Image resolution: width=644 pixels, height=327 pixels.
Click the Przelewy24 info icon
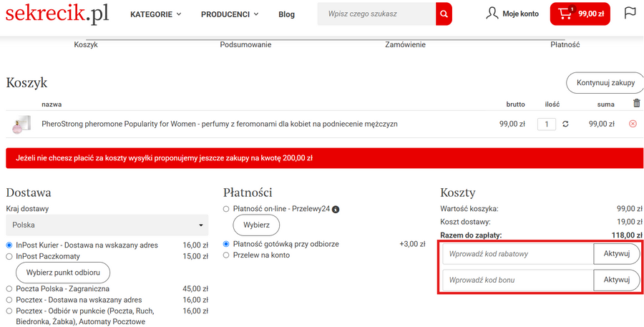click(x=336, y=210)
